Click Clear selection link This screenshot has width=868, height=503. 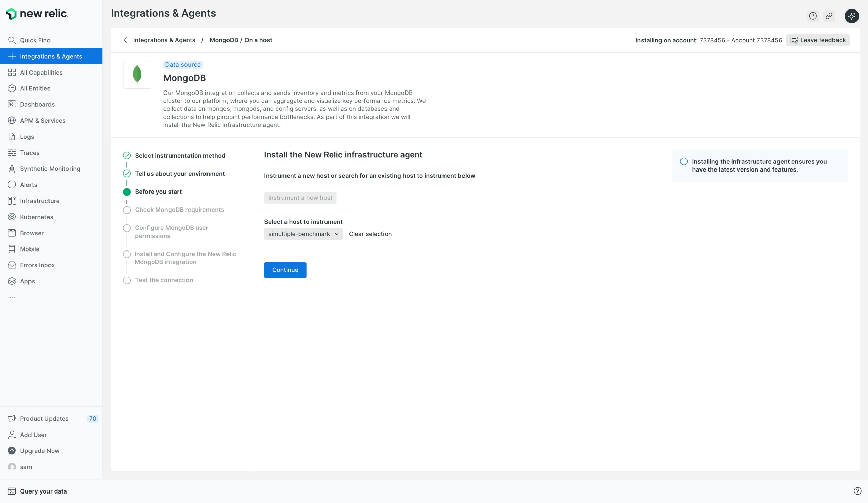pyautogui.click(x=370, y=234)
